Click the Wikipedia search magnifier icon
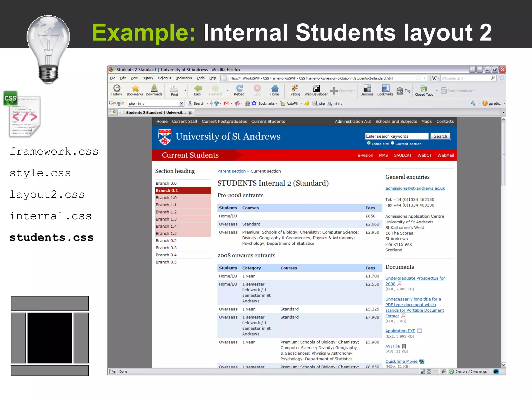Screen dimensions: 532x399 (493, 78)
